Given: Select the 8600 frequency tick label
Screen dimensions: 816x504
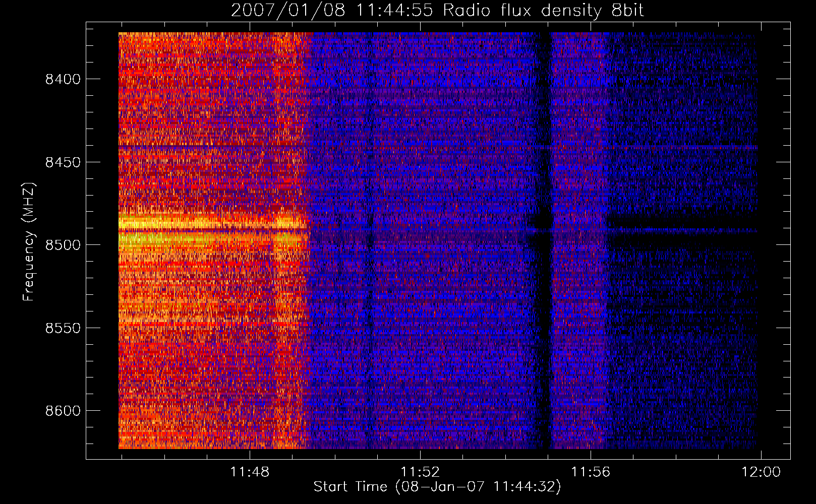Looking at the screenshot, I should pos(63,411).
